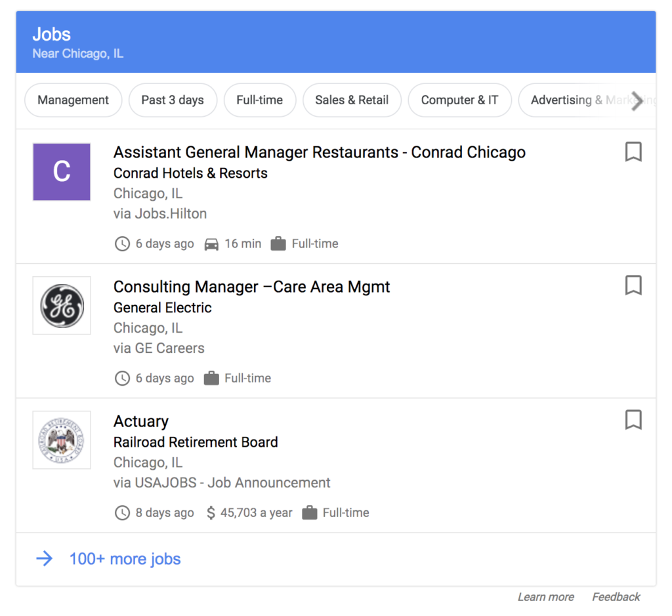
Task: Choose the Sales & Retail category chip
Action: tap(352, 100)
